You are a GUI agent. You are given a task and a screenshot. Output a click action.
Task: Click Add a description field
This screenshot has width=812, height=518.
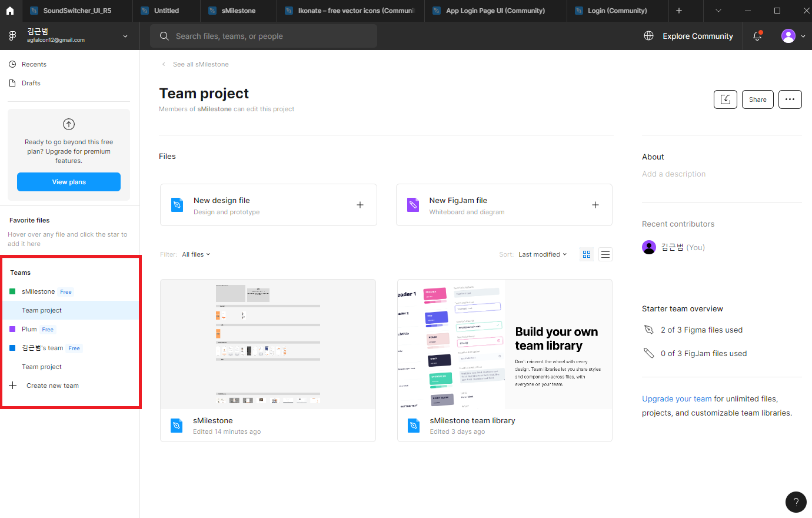coord(674,174)
